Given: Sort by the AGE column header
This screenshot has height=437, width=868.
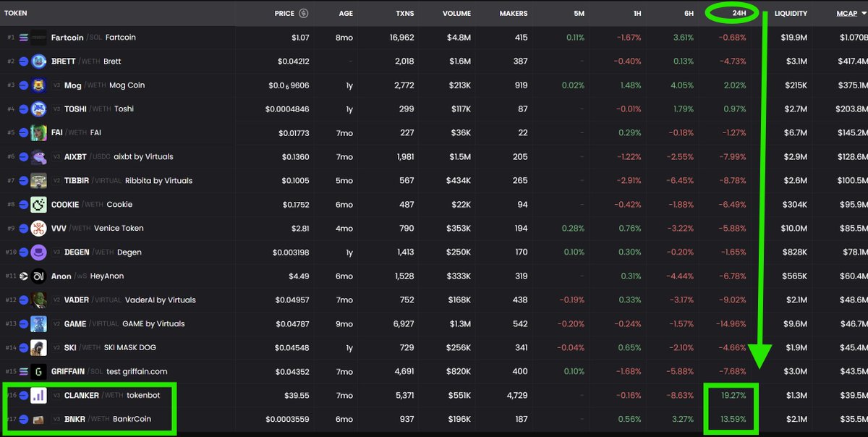Looking at the screenshot, I should (346, 13).
